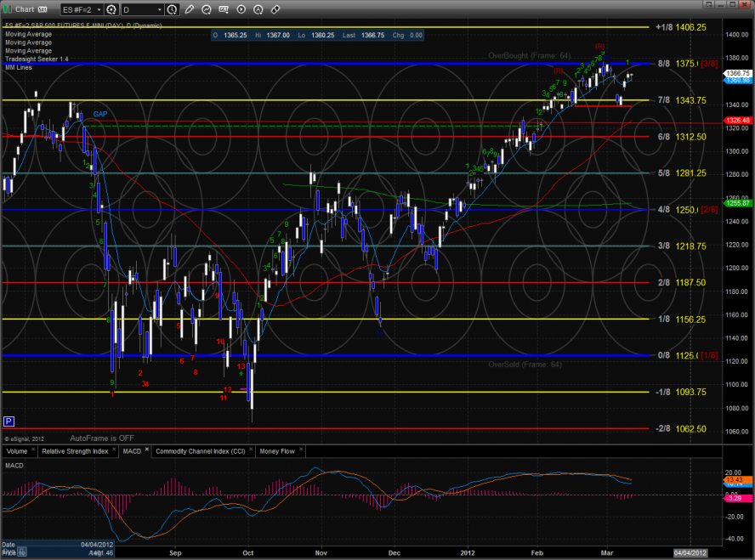Close the Money Flow study tab

point(299,450)
